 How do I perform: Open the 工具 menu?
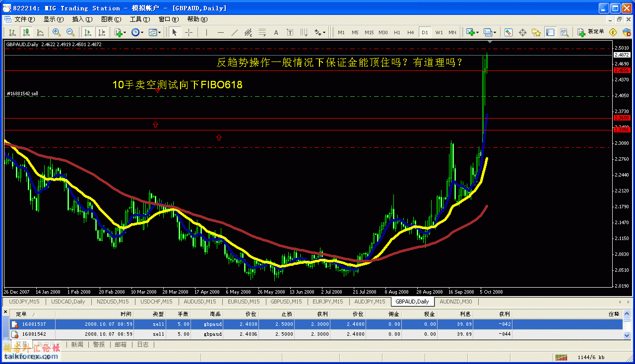click(x=139, y=19)
